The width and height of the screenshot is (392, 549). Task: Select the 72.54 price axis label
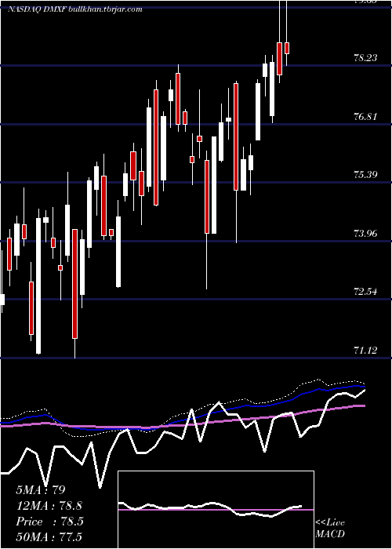click(x=366, y=292)
